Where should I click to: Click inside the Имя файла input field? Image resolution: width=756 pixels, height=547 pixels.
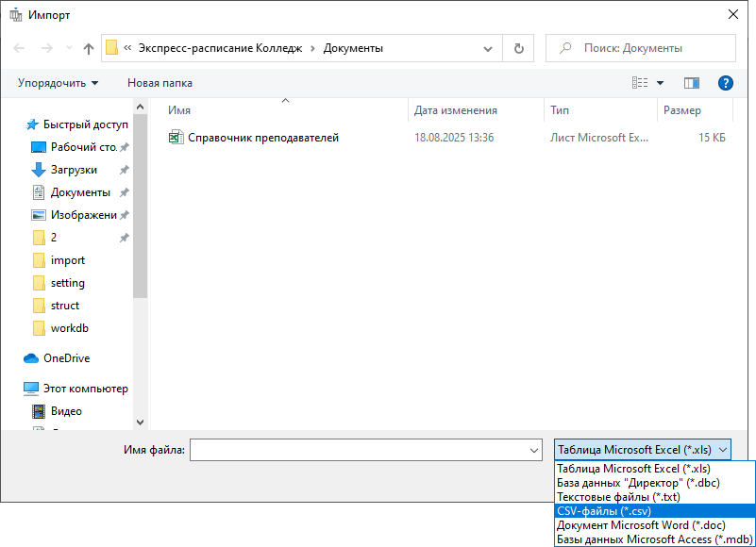[359, 450]
